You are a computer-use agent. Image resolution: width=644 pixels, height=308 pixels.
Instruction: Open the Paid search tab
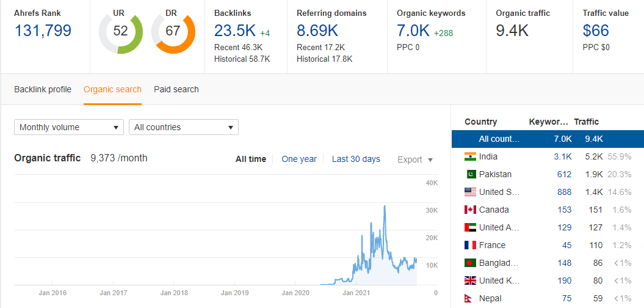176,89
